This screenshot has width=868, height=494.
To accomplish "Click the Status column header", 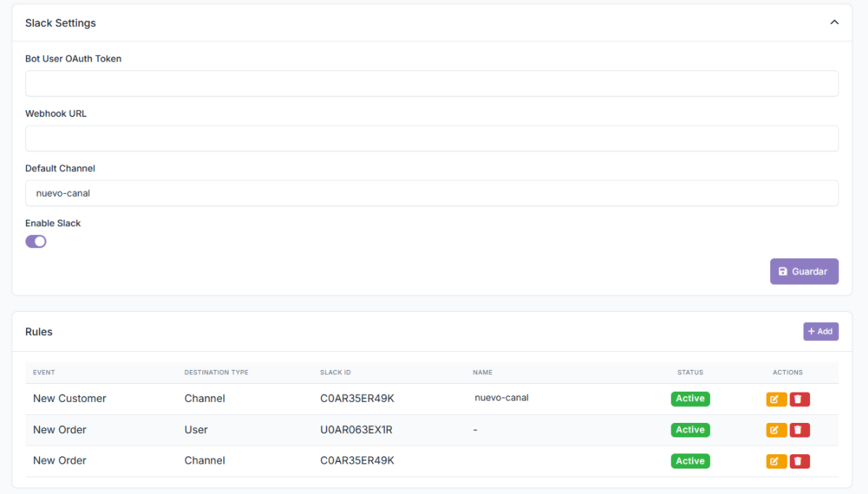I will click(690, 372).
